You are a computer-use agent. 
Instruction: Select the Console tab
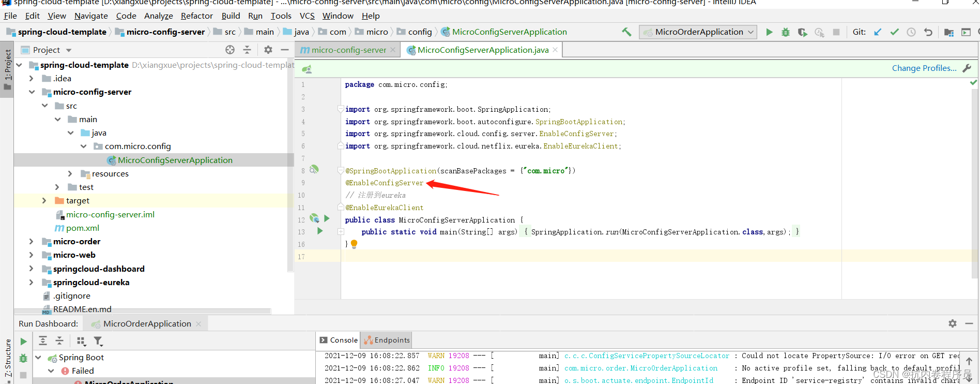[x=339, y=340]
